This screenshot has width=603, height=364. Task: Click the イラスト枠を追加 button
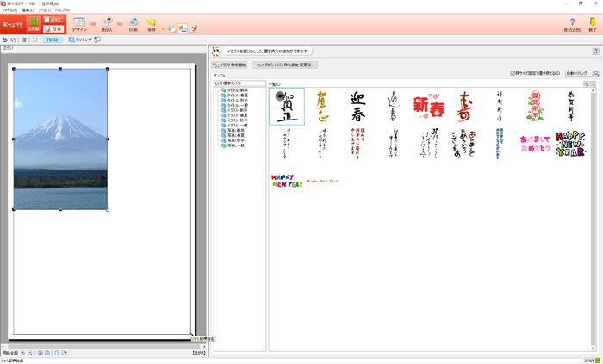[x=229, y=65]
